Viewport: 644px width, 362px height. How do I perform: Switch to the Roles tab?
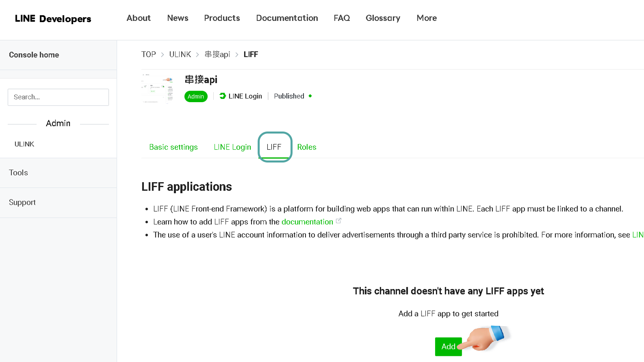[x=307, y=147]
